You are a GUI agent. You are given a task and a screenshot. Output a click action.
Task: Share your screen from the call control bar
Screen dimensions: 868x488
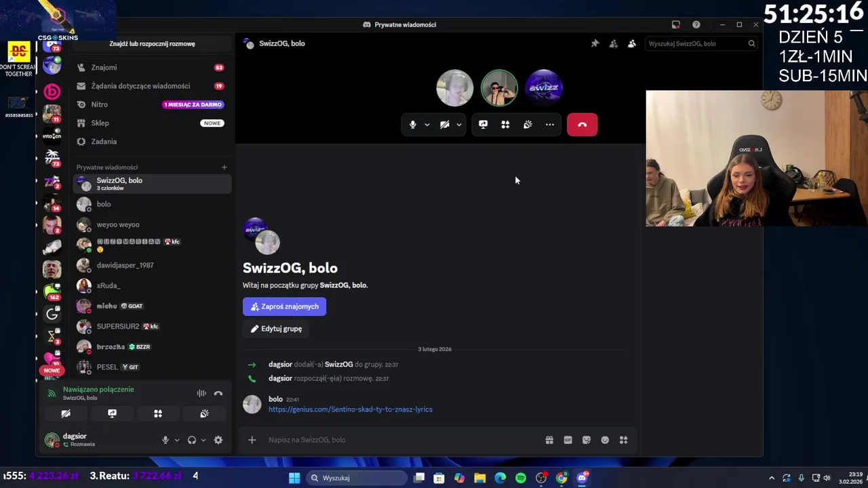pyautogui.click(x=483, y=125)
